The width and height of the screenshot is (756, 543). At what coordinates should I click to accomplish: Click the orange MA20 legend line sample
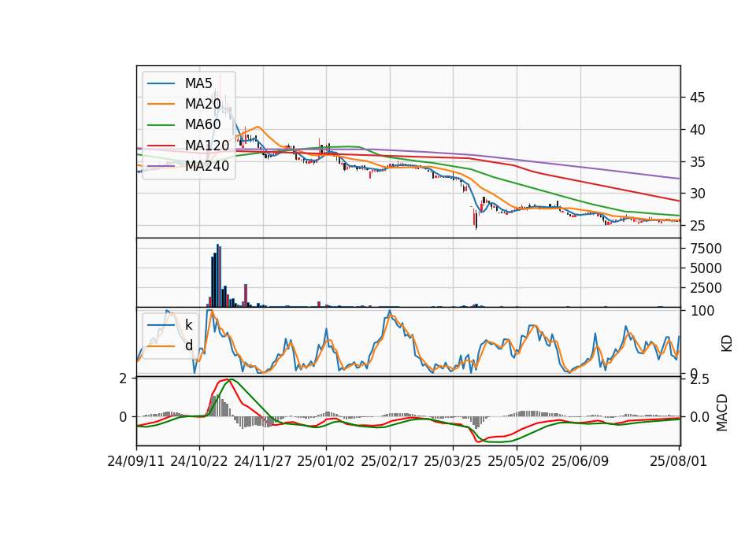pyautogui.click(x=161, y=105)
